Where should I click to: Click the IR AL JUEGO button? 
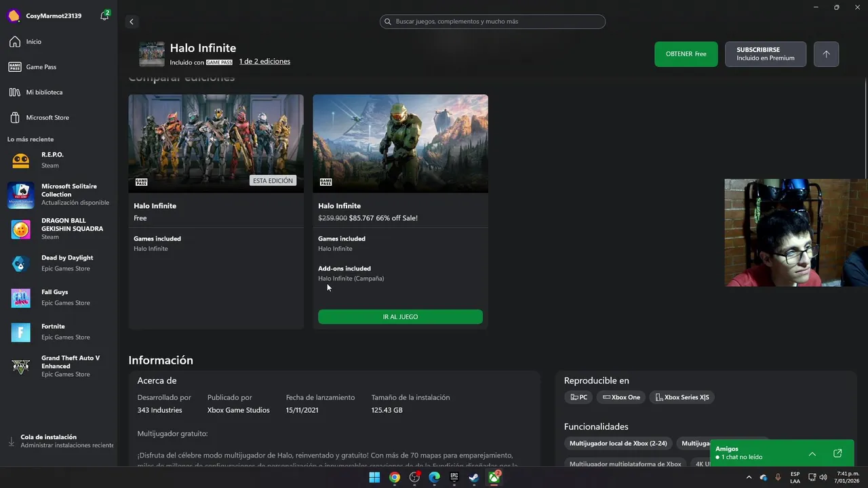pyautogui.click(x=400, y=317)
